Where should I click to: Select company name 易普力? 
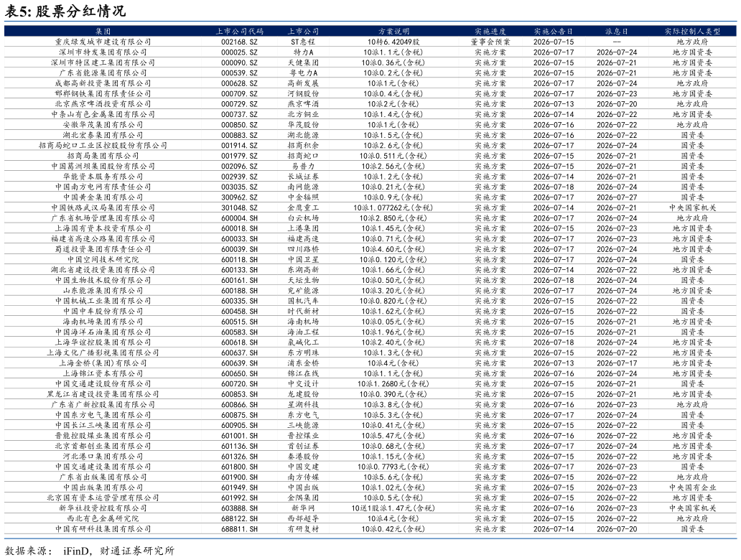click(304, 167)
